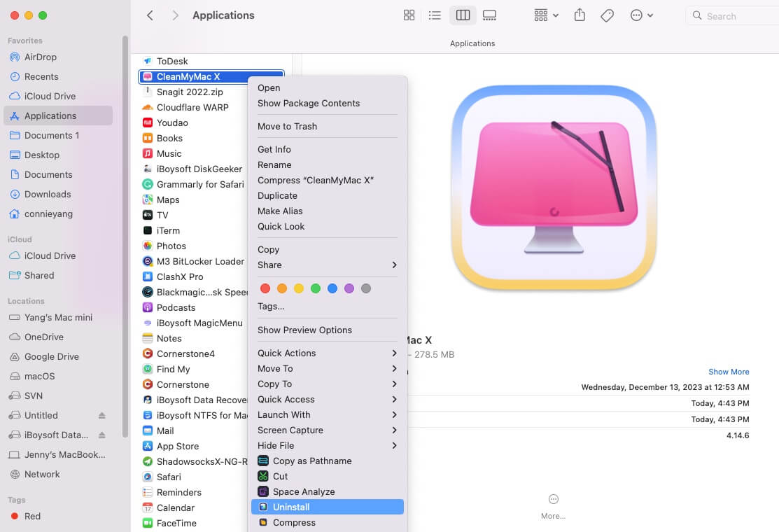Screen dimensions: 779x532
Task: Expand the Screen Capture submenu
Action: tap(328, 430)
